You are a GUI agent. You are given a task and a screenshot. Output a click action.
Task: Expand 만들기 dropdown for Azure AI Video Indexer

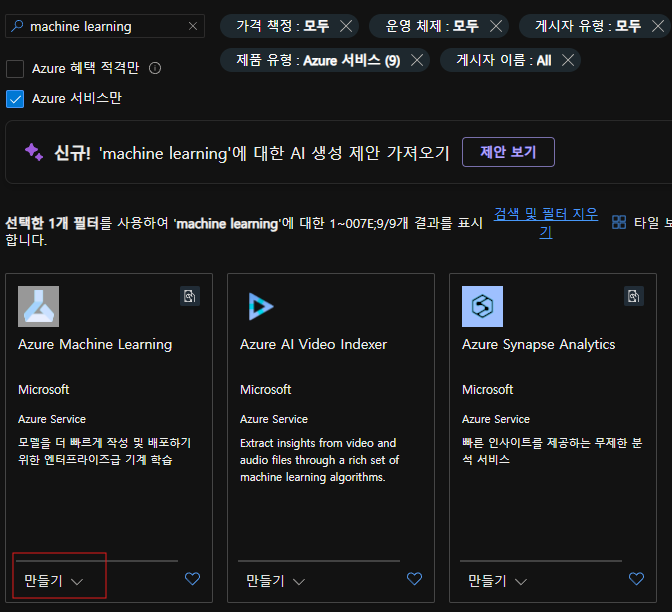276,581
